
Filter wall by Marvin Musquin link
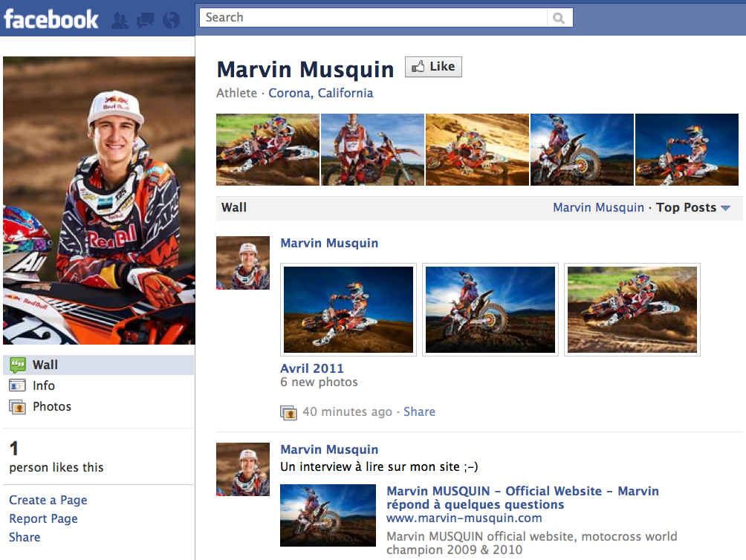tap(599, 208)
